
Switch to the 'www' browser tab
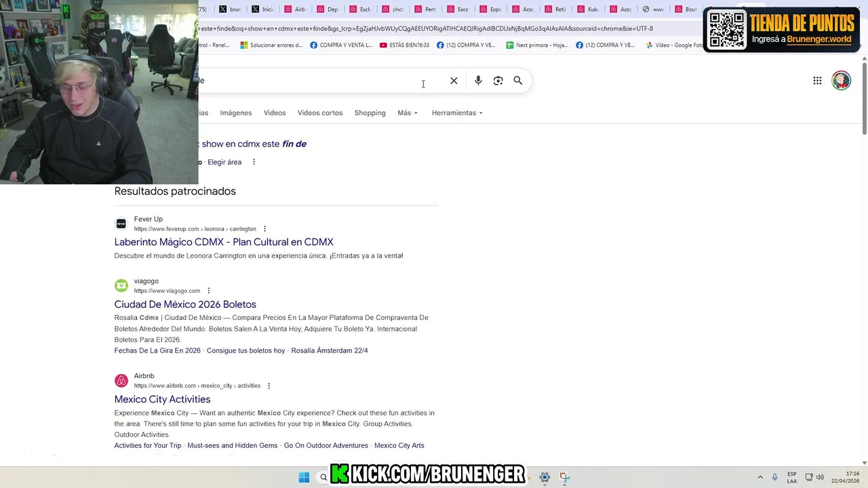pos(654,9)
